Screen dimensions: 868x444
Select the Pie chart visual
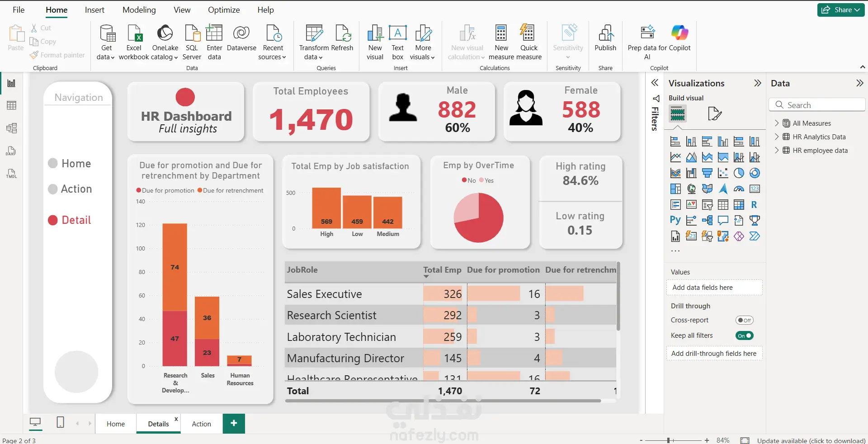tap(739, 173)
